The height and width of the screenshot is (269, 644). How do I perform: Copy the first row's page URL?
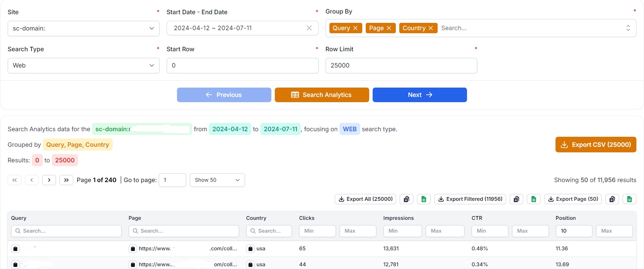tap(133, 249)
